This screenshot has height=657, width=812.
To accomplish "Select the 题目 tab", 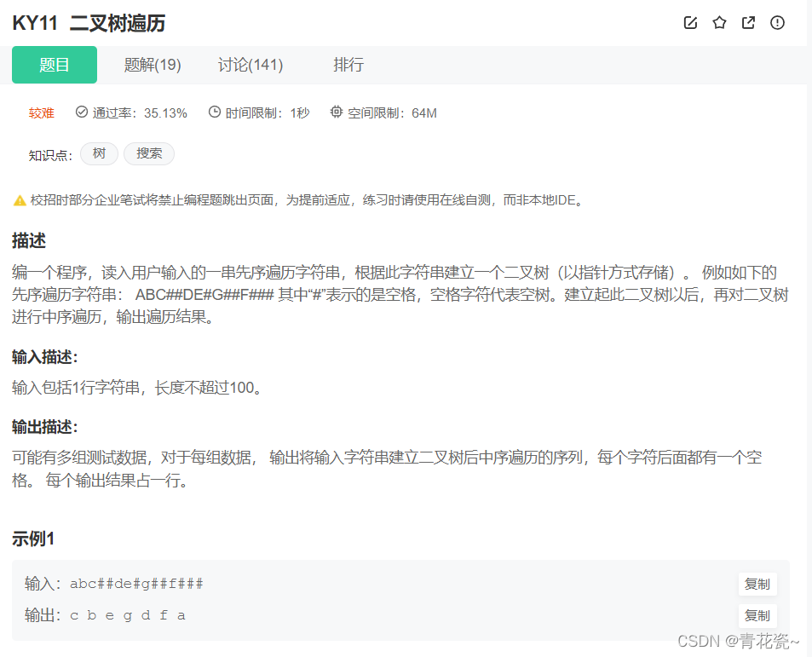I will coord(55,65).
